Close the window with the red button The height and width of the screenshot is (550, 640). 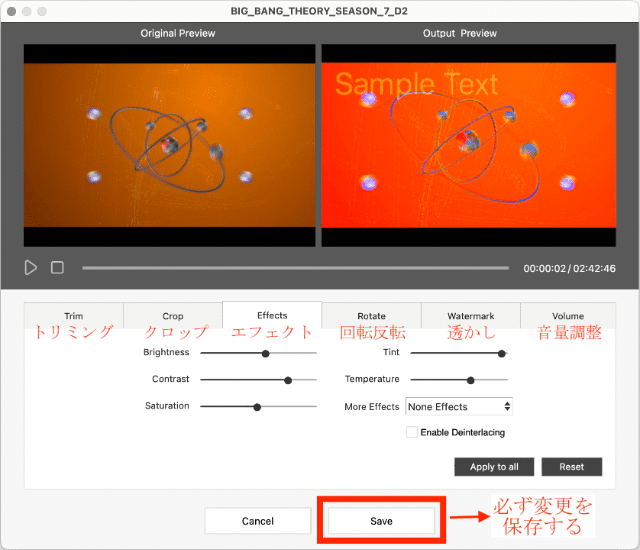12,11
